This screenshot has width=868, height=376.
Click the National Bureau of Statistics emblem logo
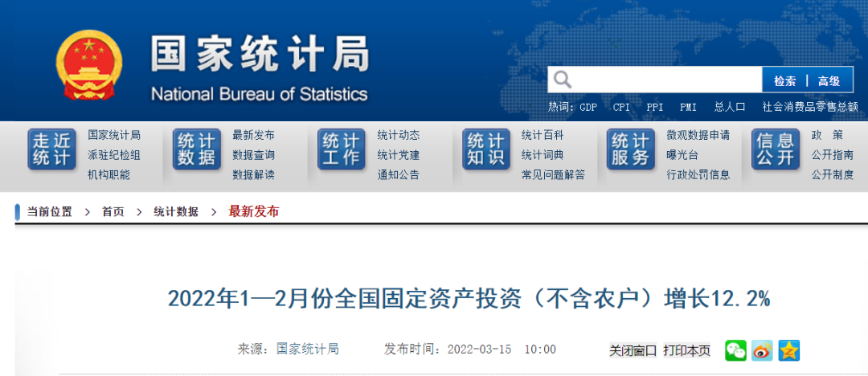88,66
